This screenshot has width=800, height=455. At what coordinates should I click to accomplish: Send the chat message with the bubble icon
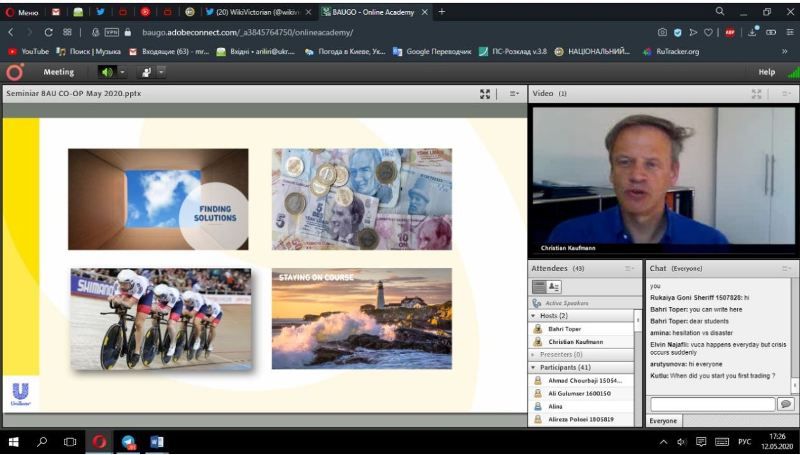[785, 404]
